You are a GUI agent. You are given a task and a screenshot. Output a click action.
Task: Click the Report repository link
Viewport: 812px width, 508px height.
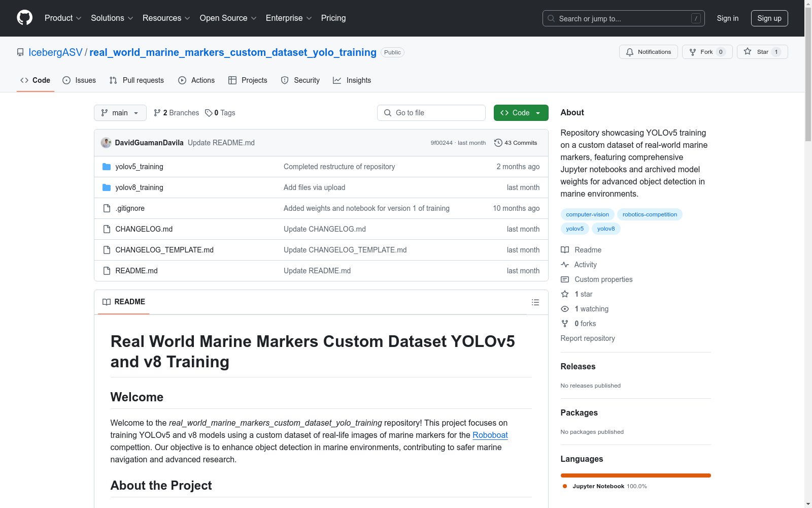(x=588, y=338)
